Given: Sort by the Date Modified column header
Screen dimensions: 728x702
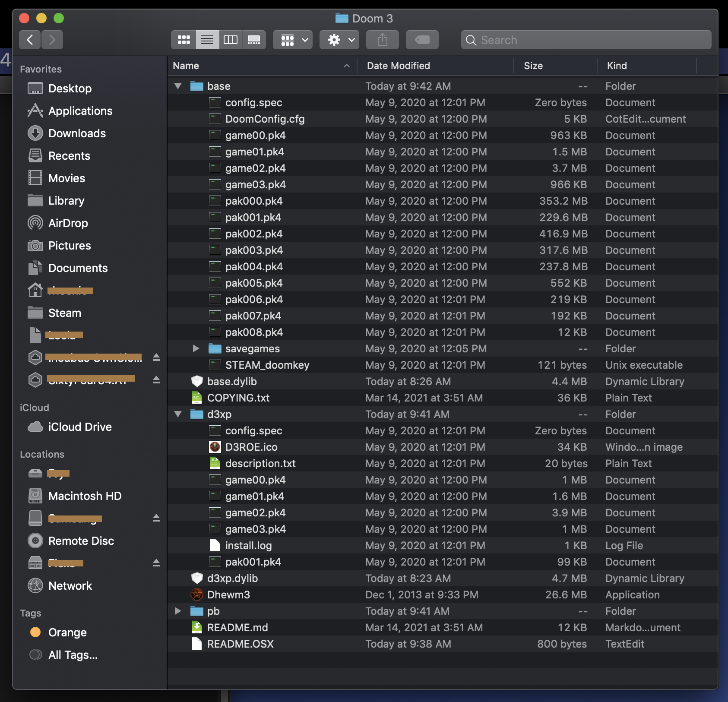Looking at the screenshot, I should coord(435,66).
